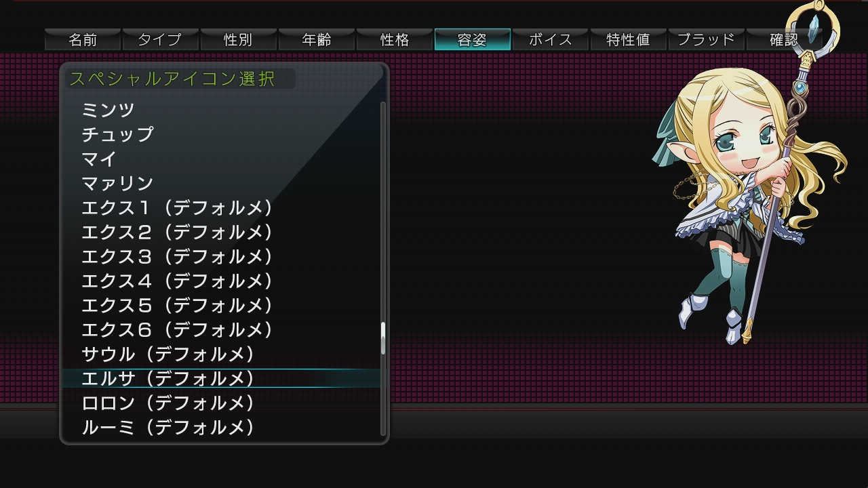Open the タイプ tab
Screen dimensions: 868x488
(161, 39)
